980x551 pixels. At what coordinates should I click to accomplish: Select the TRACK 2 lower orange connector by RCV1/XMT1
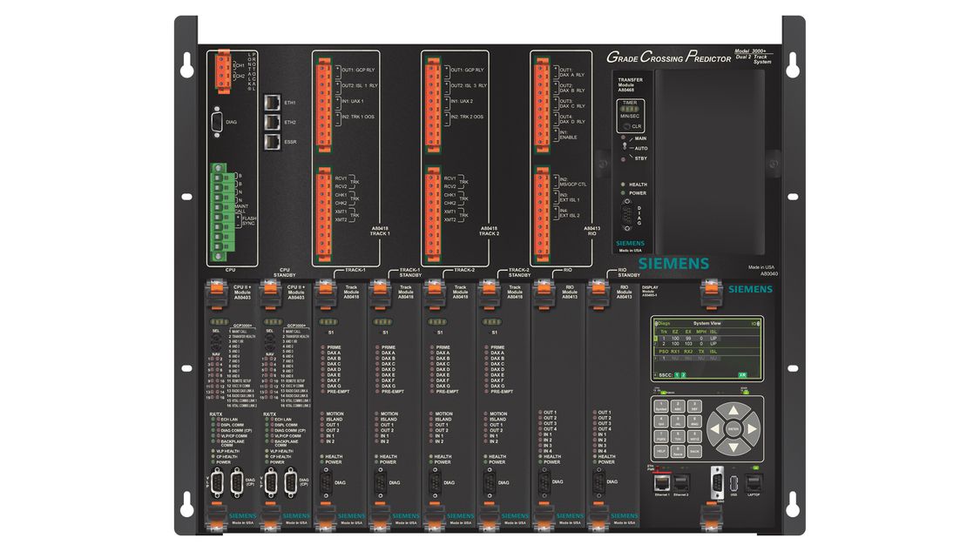click(x=432, y=215)
